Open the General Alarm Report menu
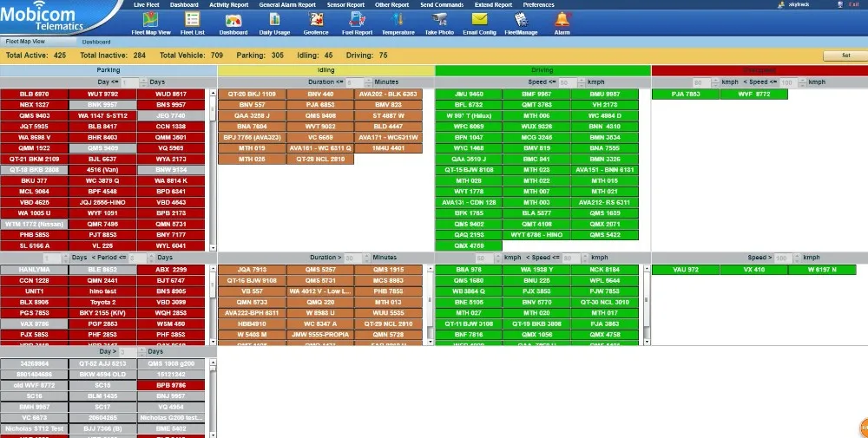Viewport: 868px width, 438px height. pos(287,4)
